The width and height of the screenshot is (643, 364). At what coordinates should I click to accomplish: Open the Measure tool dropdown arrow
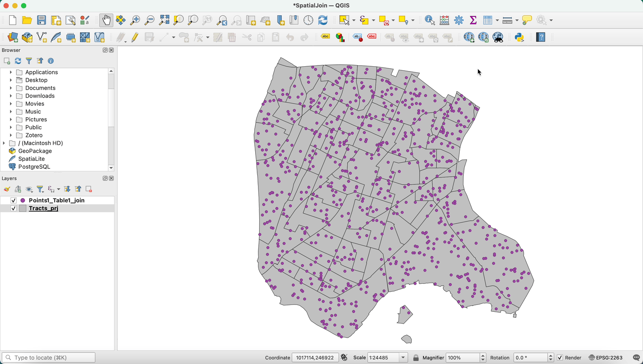[x=517, y=20]
